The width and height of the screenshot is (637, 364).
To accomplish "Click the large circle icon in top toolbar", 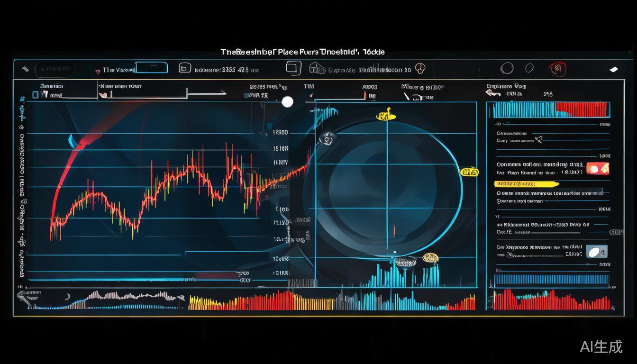I will click(507, 68).
